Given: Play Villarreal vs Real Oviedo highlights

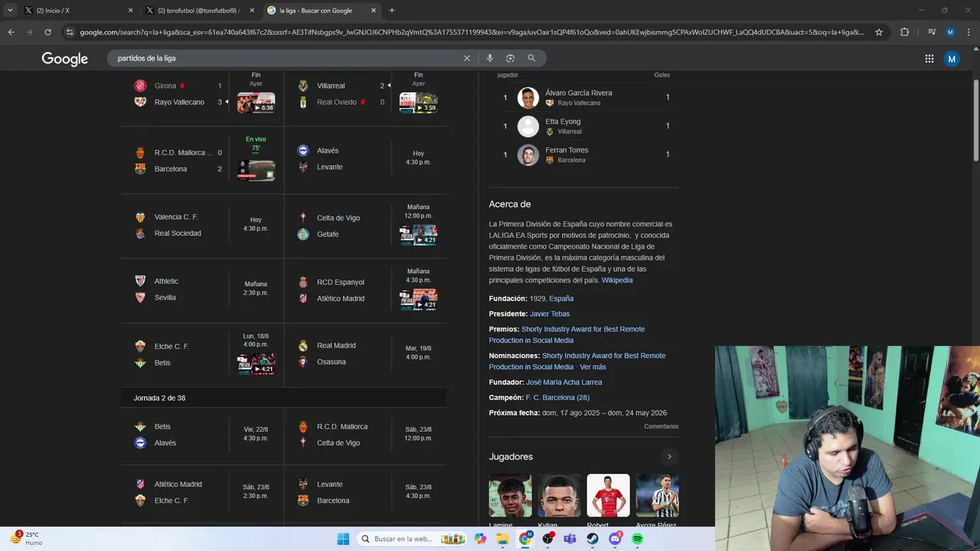Looking at the screenshot, I should point(418,103).
